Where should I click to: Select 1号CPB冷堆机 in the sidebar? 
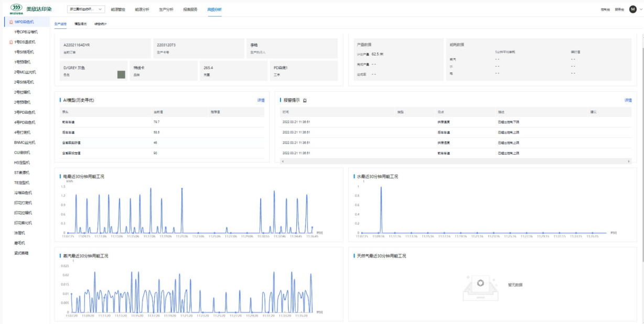pos(26,32)
